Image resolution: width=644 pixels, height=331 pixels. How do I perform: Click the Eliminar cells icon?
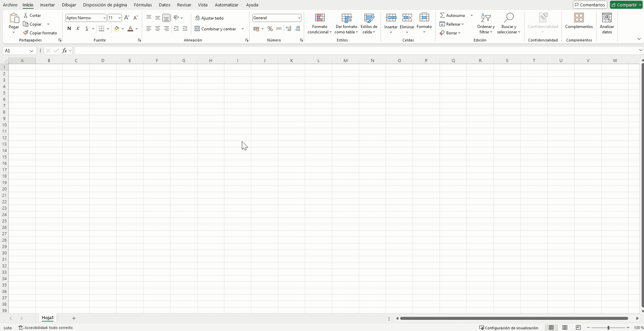tap(407, 18)
